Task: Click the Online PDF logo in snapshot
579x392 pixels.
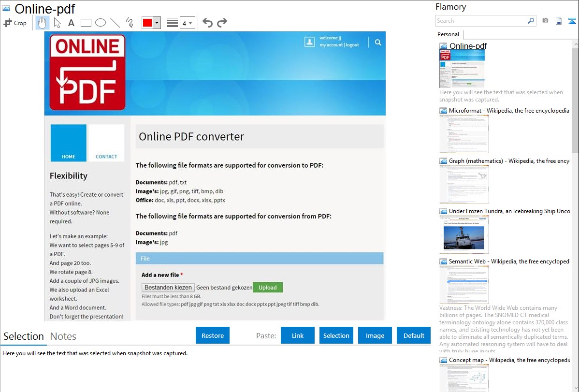Action: click(x=87, y=73)
